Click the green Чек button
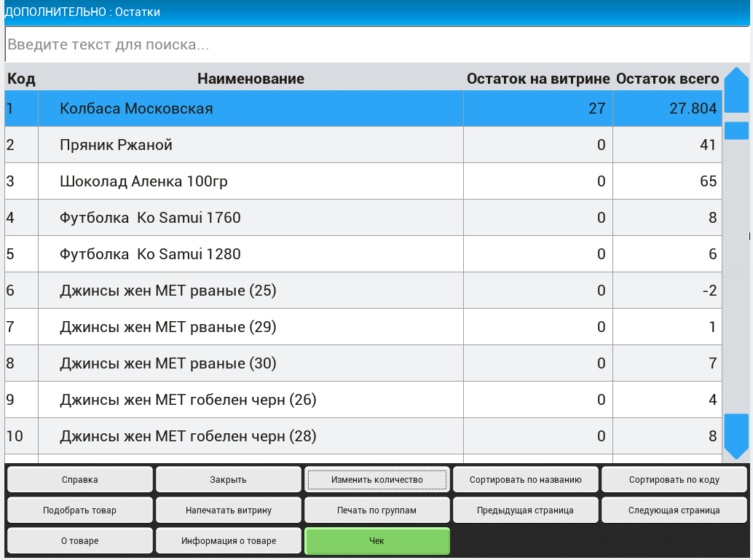 pyautogui.click(x=377, y=541)
